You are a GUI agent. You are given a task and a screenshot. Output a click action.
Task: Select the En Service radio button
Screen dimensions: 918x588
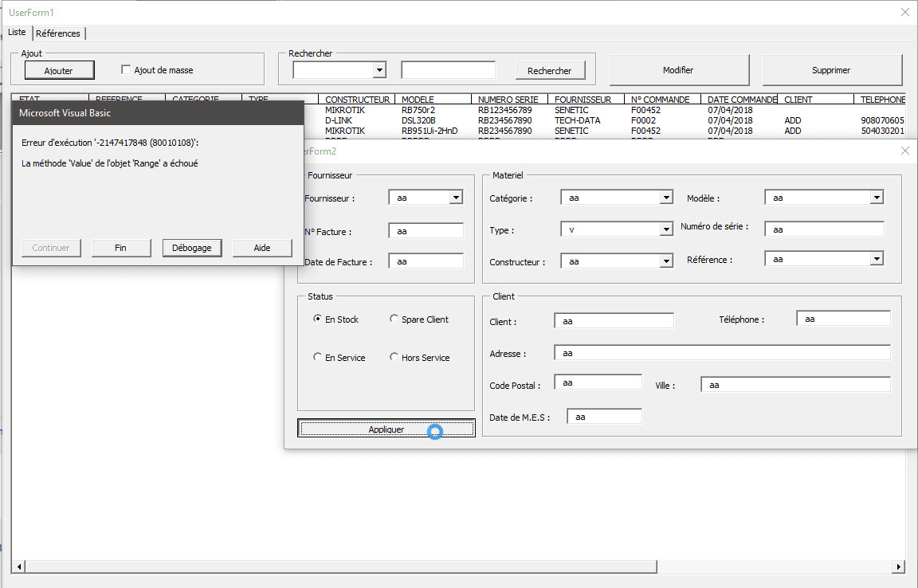318,358
